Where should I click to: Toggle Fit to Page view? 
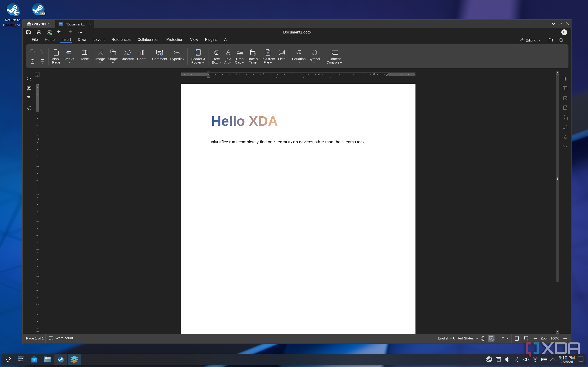click(517, 338)
